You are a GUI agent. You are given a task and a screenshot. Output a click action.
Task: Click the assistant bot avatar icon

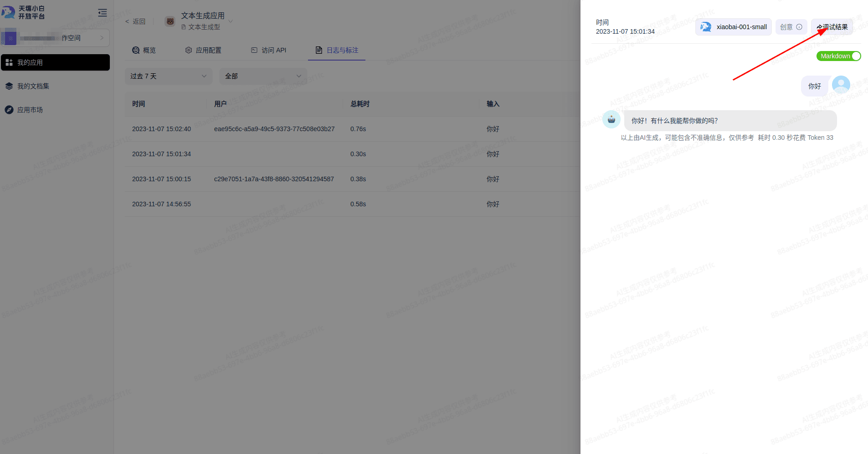(x=611, y=119)
